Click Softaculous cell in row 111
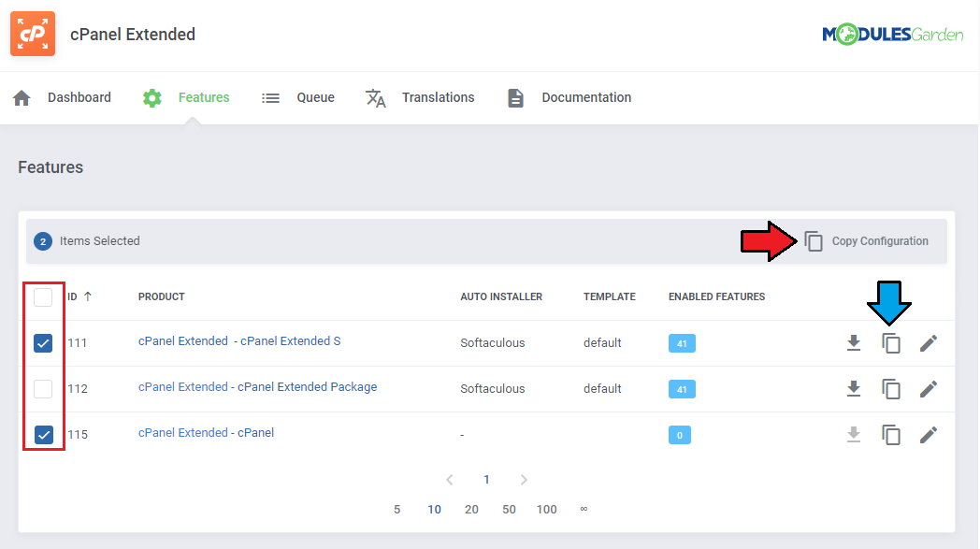The width and height of the screenshot is (980, 549). (x=493, y=343)
